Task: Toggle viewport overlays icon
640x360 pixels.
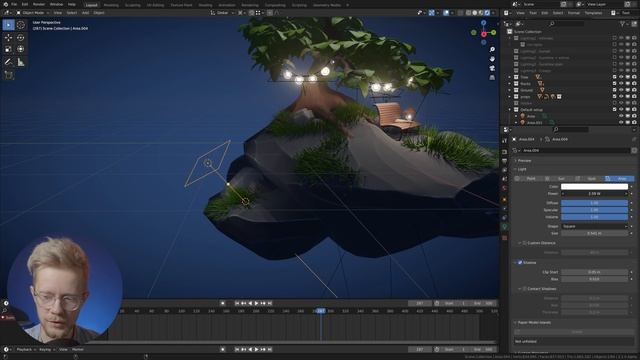Action: click(x=446, y=13)
